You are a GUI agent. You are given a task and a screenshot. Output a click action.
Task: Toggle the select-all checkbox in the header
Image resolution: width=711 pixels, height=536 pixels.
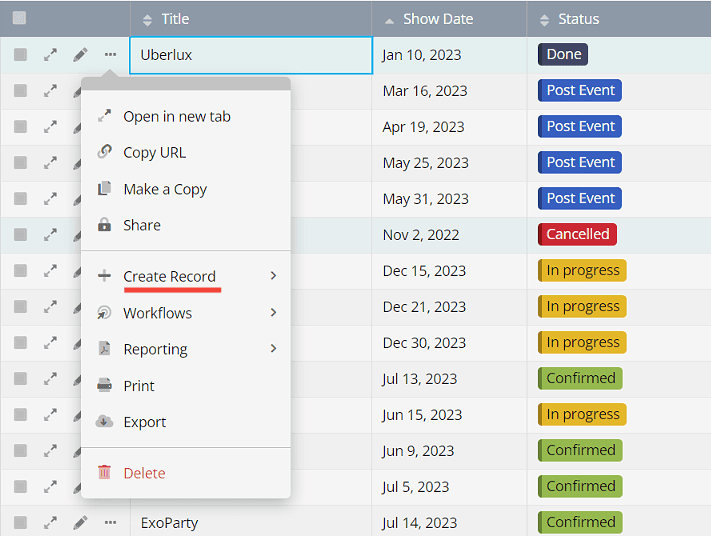coord(20,18)
